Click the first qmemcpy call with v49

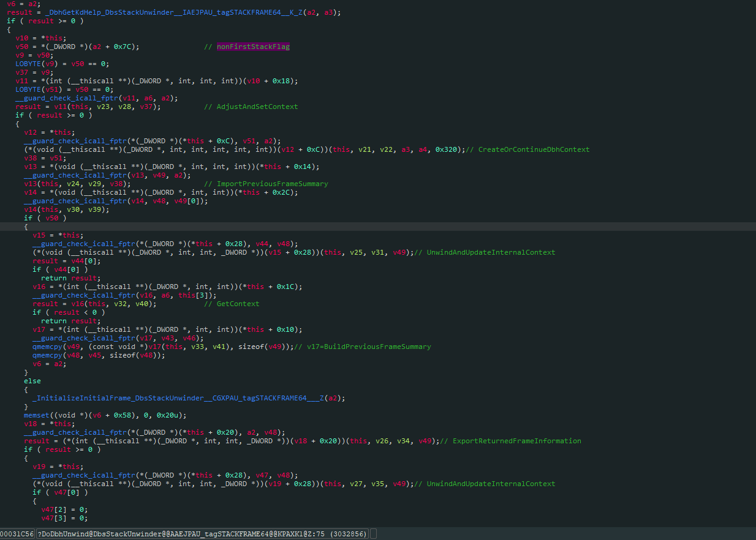[47, 347]
